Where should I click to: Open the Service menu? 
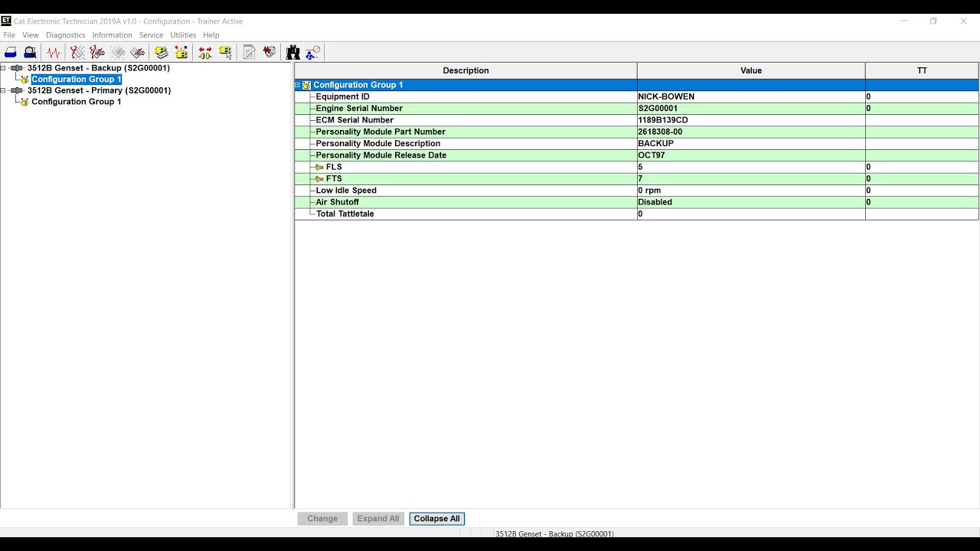[151, 35]
